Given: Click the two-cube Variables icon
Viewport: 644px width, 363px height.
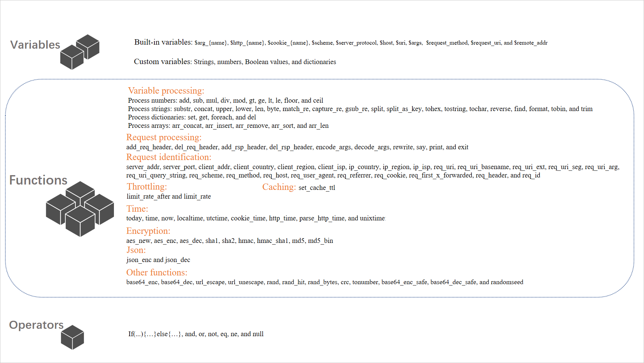Looking at the screenshot, I should 80,52.
